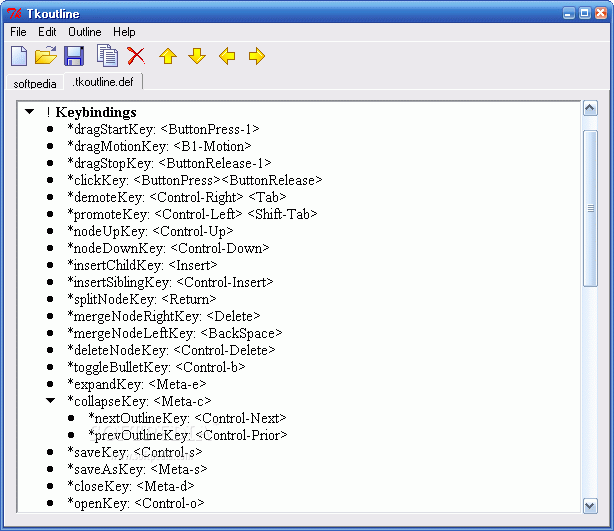Click *promoteKey entry text

[192, 214]
